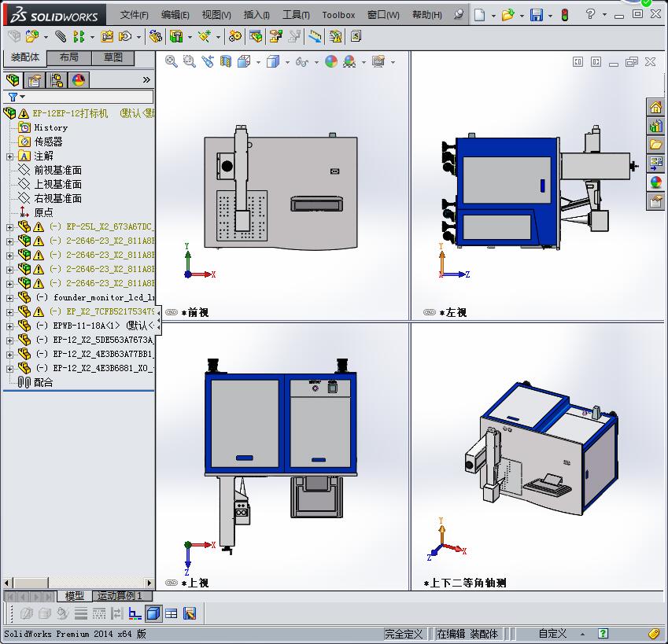Click the Move Component icon
Screen dimensions: 668x644
pyautogui.click(x=125, y=37)
